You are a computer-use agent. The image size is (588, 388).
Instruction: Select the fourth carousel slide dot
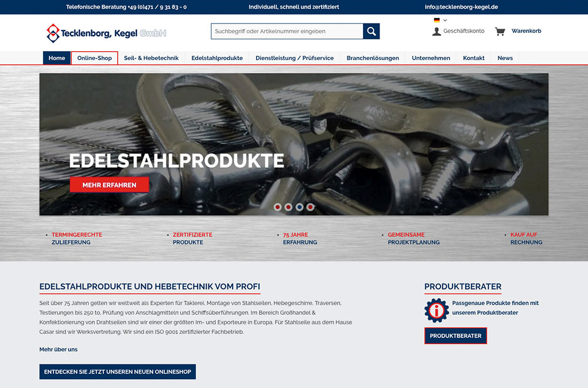[311, 207]
